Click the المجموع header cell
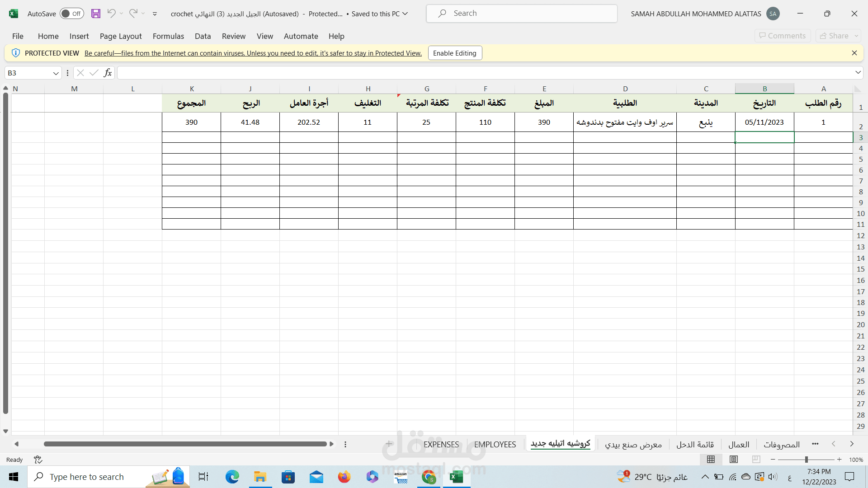The width and height of the screenshot is (868, 488). (192, 103)
